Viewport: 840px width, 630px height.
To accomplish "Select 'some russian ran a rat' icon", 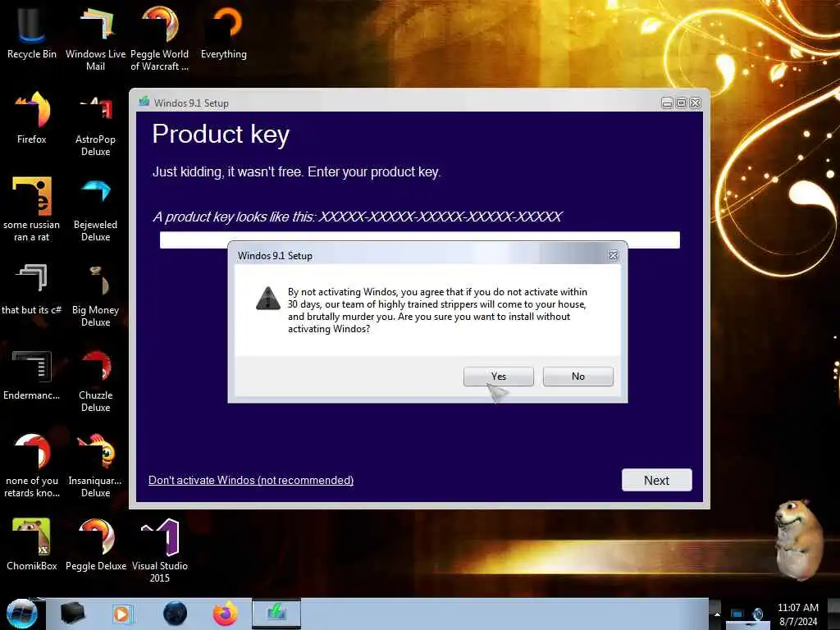I will (x=32, y=209).
